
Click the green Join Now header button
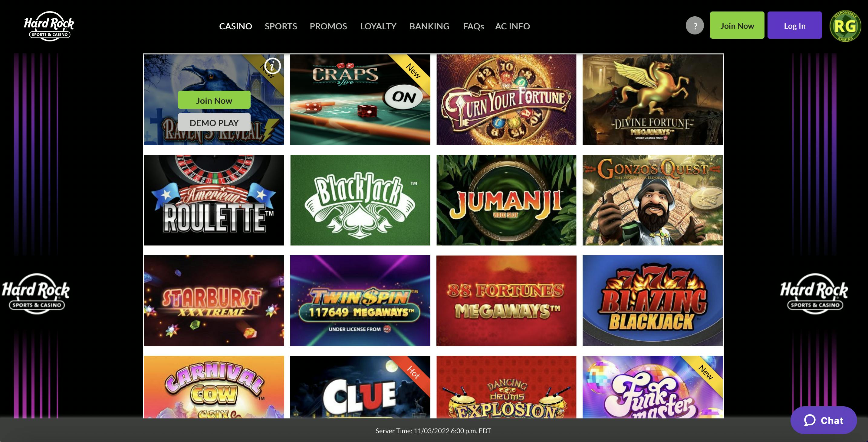tap(737, 25)
